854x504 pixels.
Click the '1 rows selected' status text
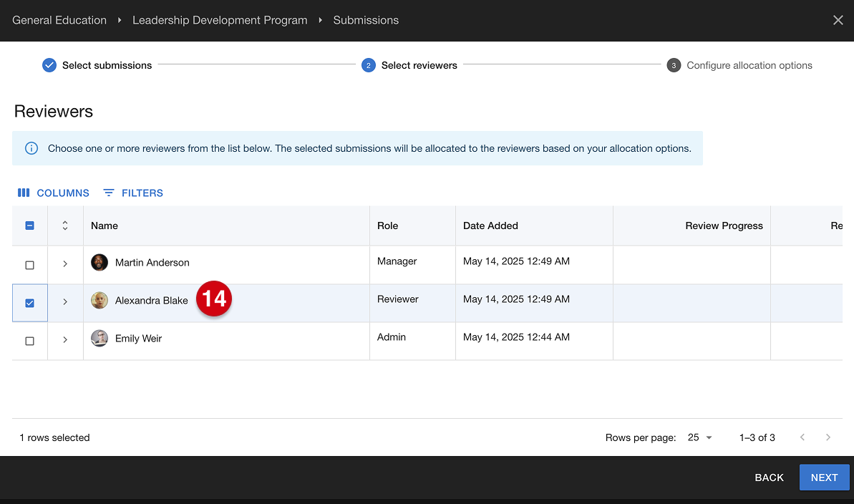[x=54, y=437]
